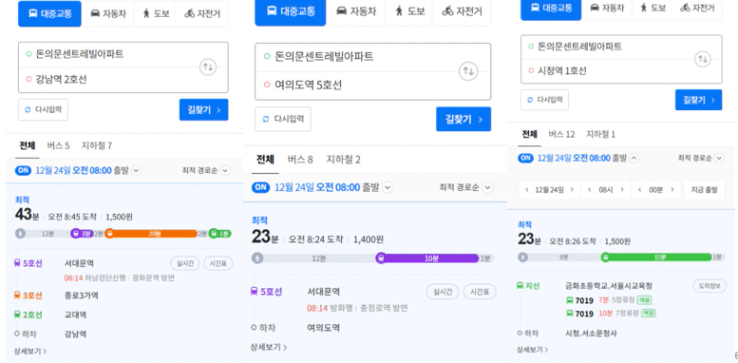Click orange 20분 segment on route bar
Viewport: 738px width, 363px height.
(154, 234)
